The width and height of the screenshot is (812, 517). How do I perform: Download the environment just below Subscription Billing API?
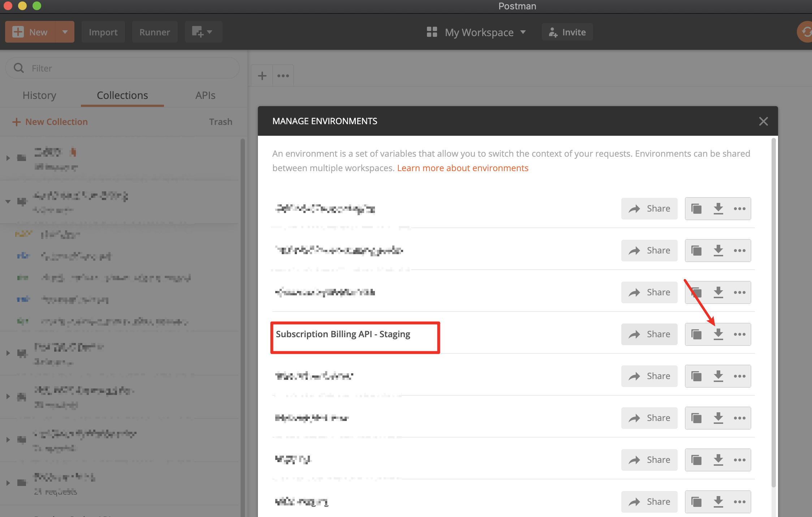(x=718, y=376)
